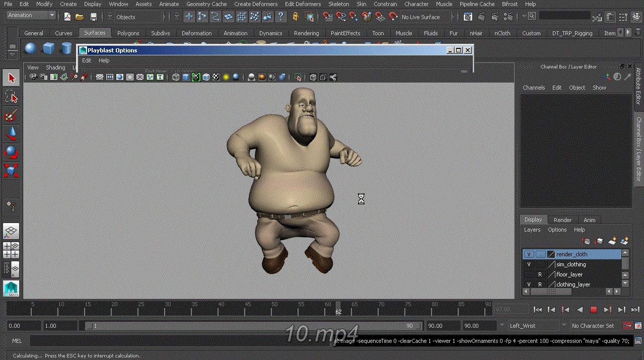Click the move layer up icon
This screenshot has width=644, height=360.
point(587,241)
